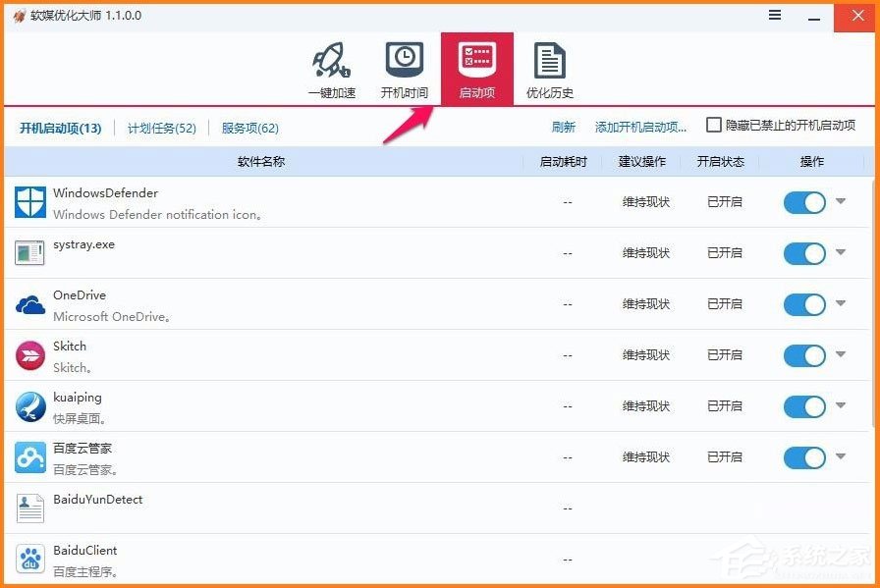This screenshot has height=588, width=880.
Task: Open the 一键加速 rocket tool
Action: [331, 67]
